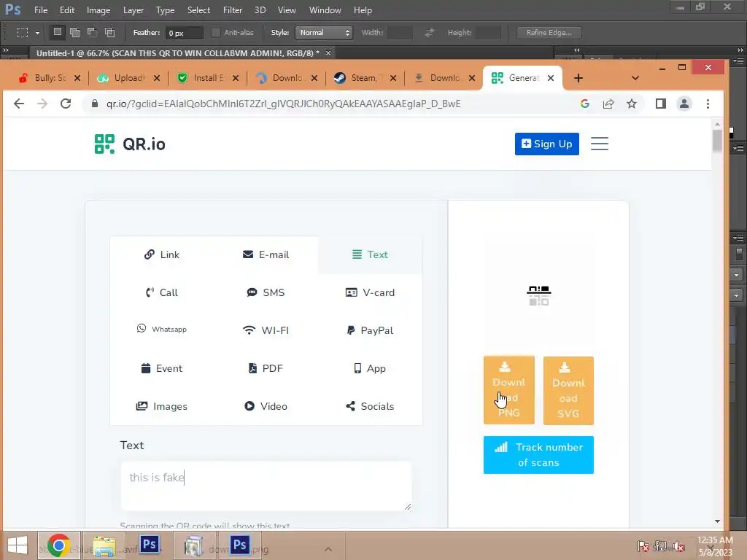This screenshot has width=747, height=560.
Task: Open the Chrome profile icon
Action: coord(684,104)
